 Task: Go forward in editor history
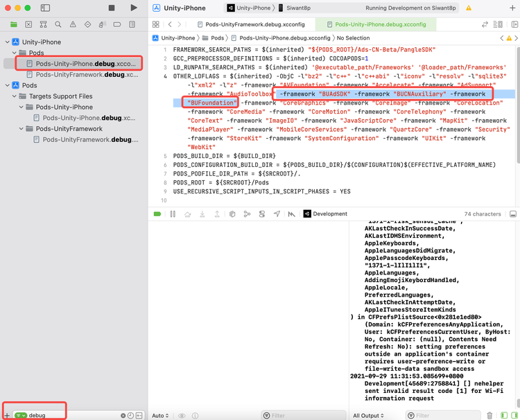click(x=180, y=24)
